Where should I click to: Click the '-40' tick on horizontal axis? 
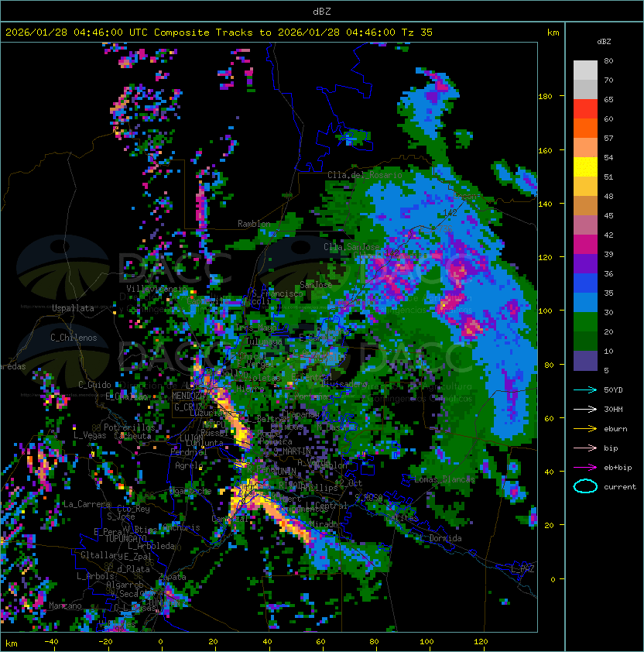(51, 642)
